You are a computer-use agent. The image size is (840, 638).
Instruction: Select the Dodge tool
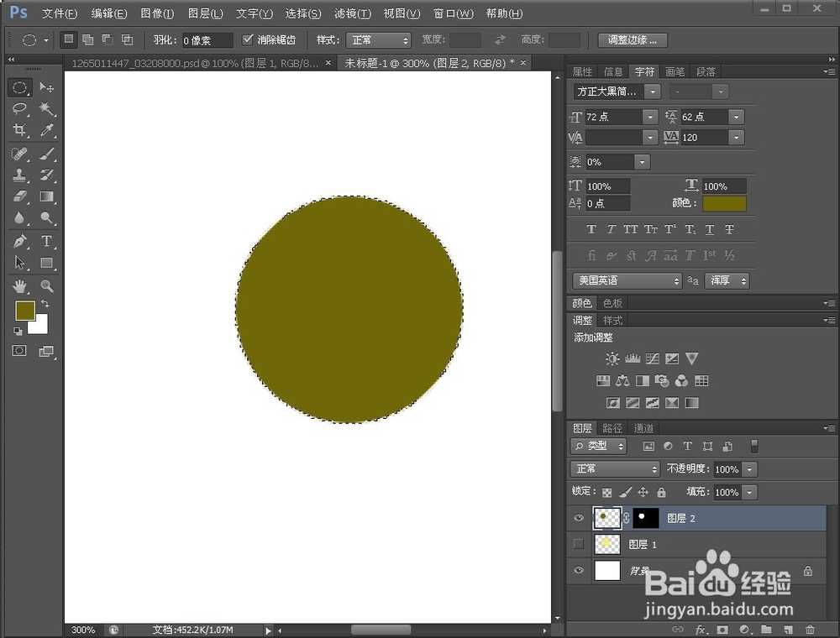pos(46,217)
